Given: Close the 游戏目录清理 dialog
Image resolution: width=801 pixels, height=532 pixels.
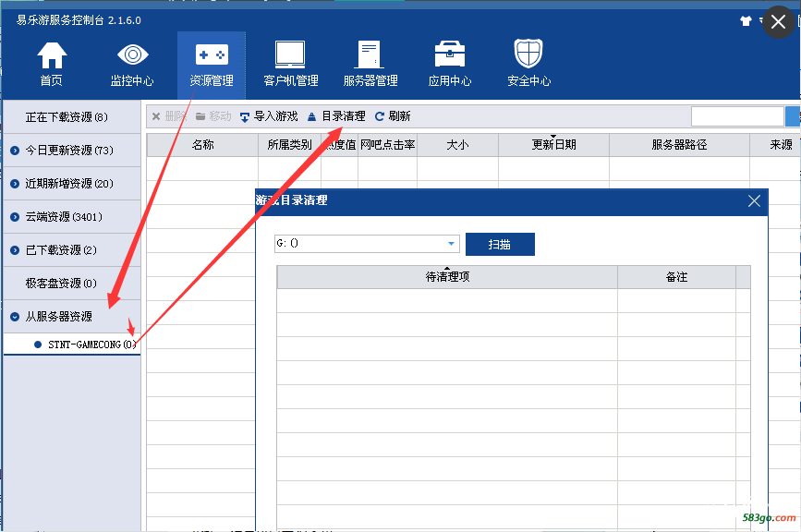Looking at the screenshot, I should pyautogui.click(x=754, y=200).
